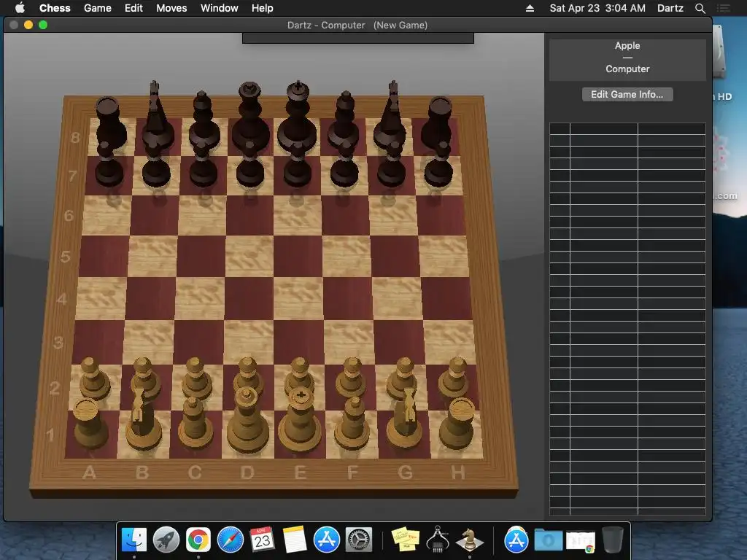Open the Chess app menu

coord(55,8)
